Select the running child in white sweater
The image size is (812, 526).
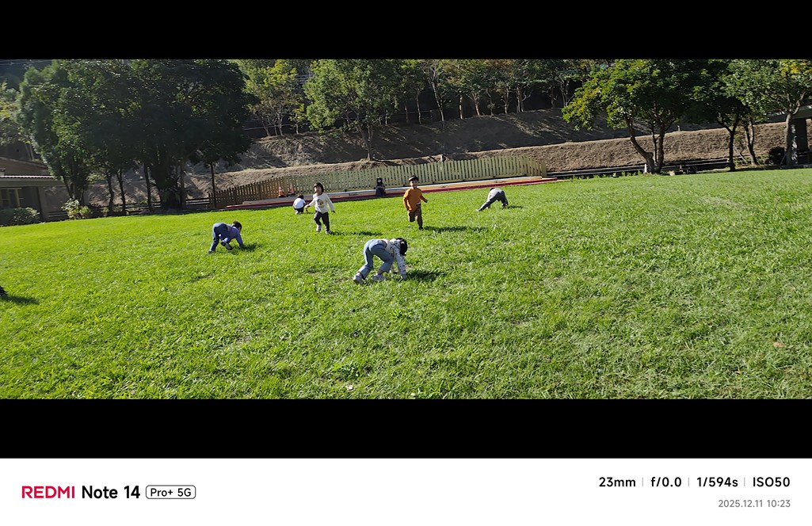tap(321, 208)
